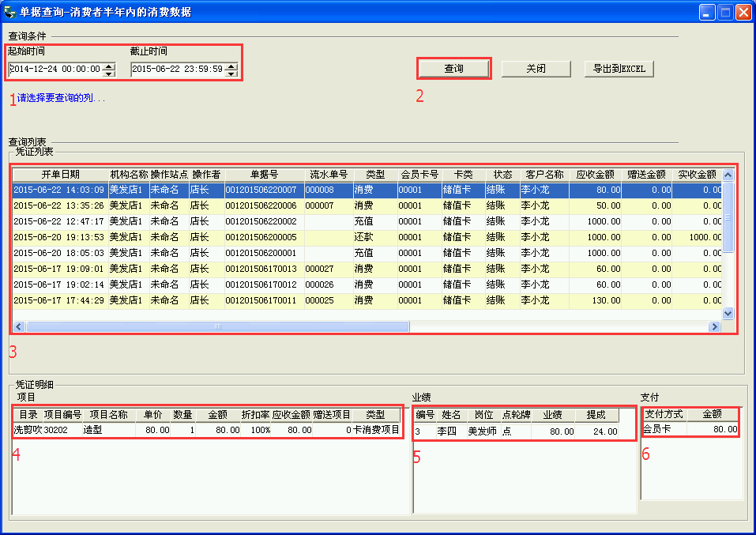Screen dimensions: 756x535
Task: Minimize the 单据查询 window
Action: tap(707, 12)
